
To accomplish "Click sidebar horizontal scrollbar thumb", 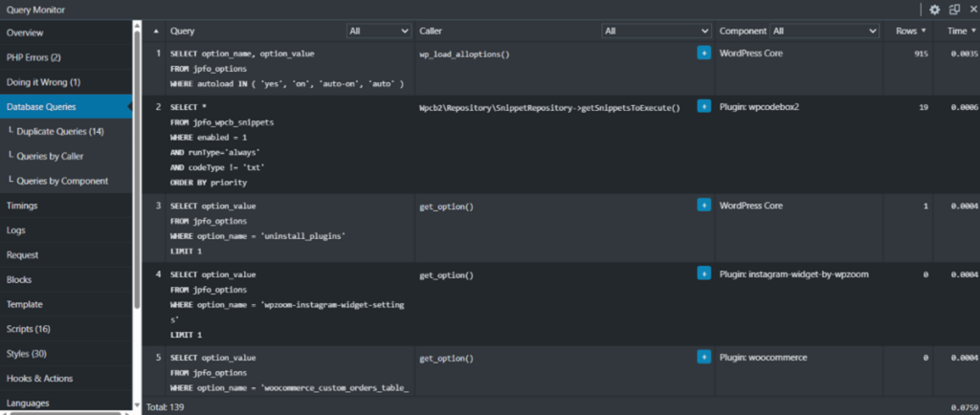I will pyautogui.click(x=66, y=412).
